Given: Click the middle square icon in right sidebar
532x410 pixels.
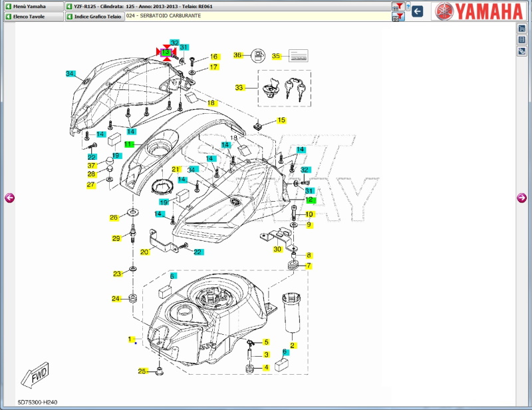Looking at the screenshot, I should (x=522, y=40).
